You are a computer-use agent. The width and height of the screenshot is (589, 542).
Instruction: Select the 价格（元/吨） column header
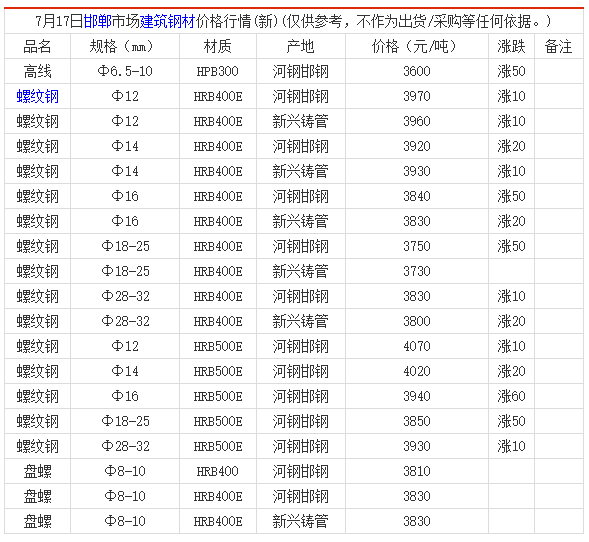click(417, 47)
